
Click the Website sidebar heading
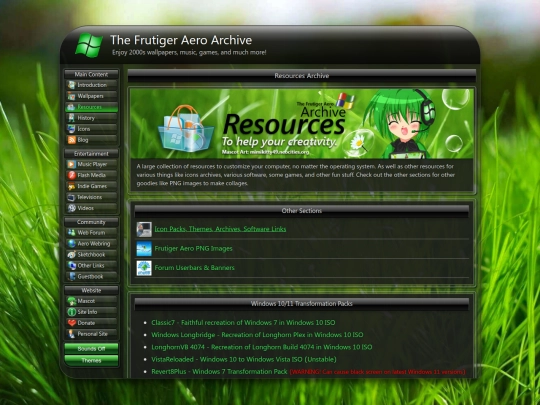tap(91, 290)
